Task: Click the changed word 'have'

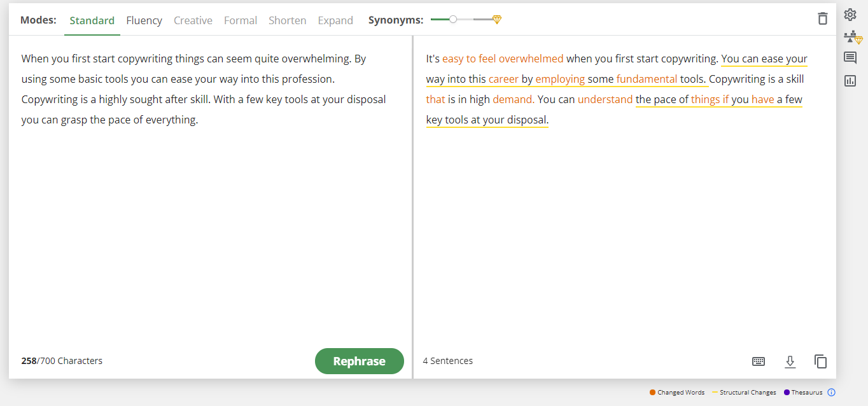Action: point(763,99)
